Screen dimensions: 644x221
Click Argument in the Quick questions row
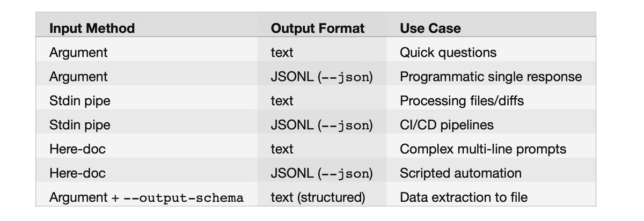78,53
